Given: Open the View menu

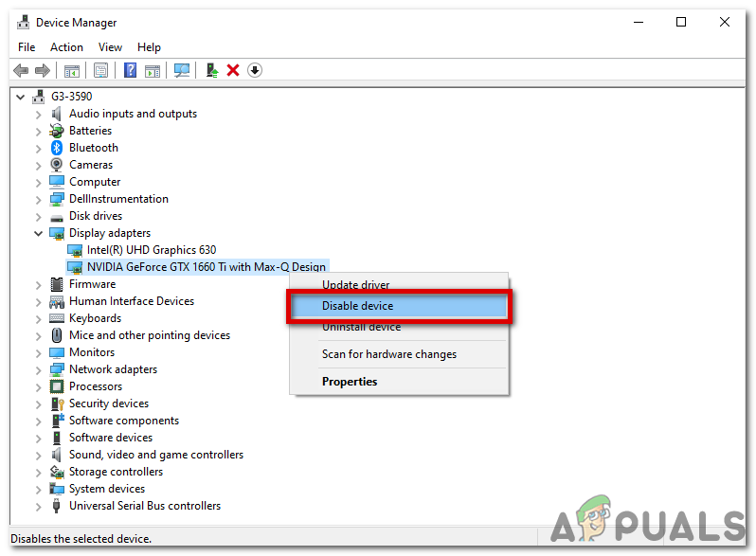Looking at the screenshot, I should coord(110,47).
